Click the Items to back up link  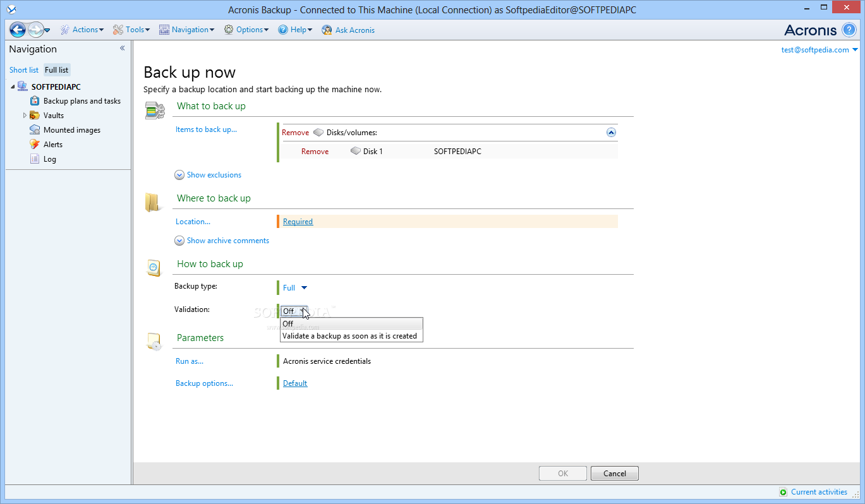(206, 129)
